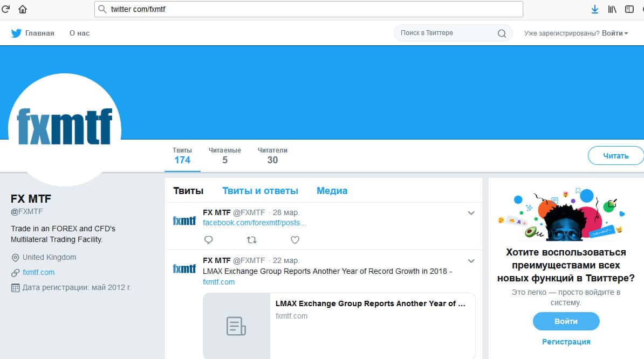Viewport: 644px width, 359px height.
Task: Click the Регистрация link
Action: tap(566, 342)
